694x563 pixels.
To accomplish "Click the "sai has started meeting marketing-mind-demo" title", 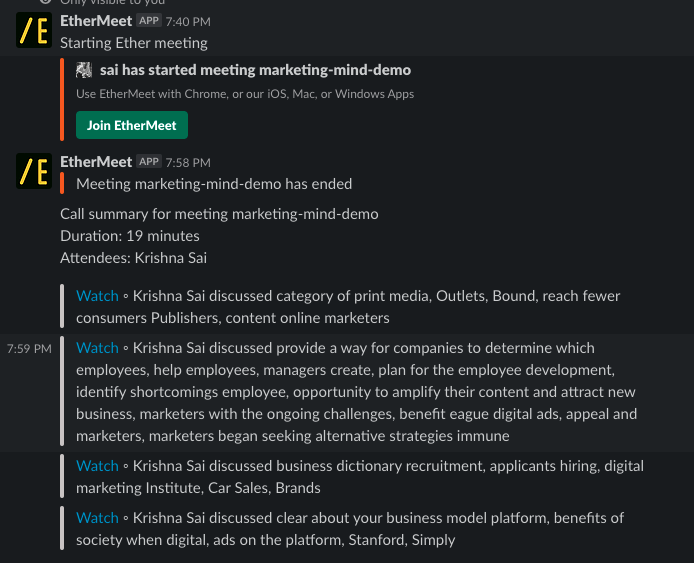I will pos(255,70).
